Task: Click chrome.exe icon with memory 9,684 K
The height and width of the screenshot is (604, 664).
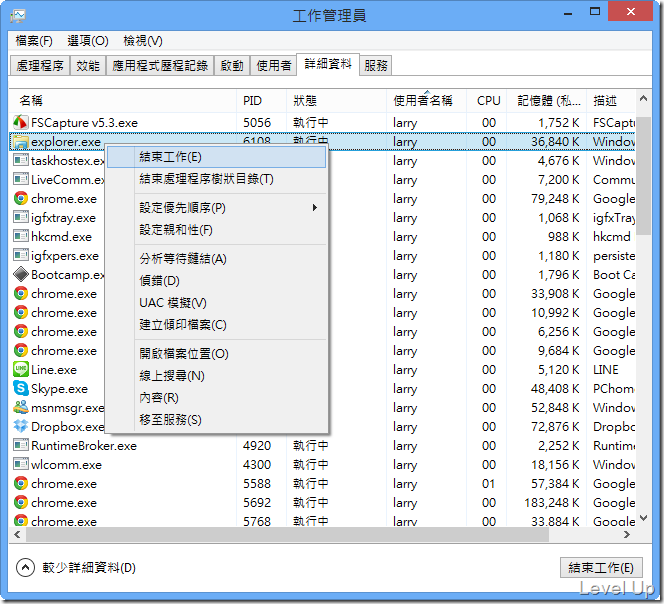Action: point(20,350)
